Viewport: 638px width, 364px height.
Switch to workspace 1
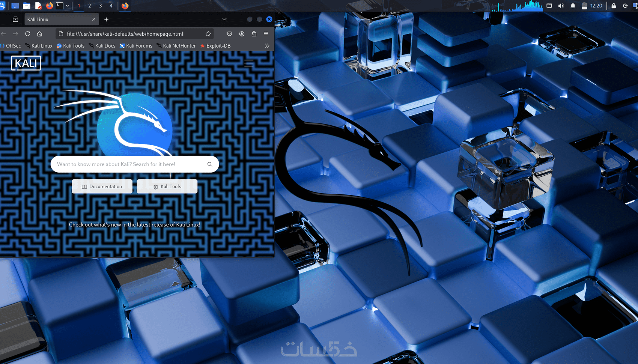tap(79, 6)
